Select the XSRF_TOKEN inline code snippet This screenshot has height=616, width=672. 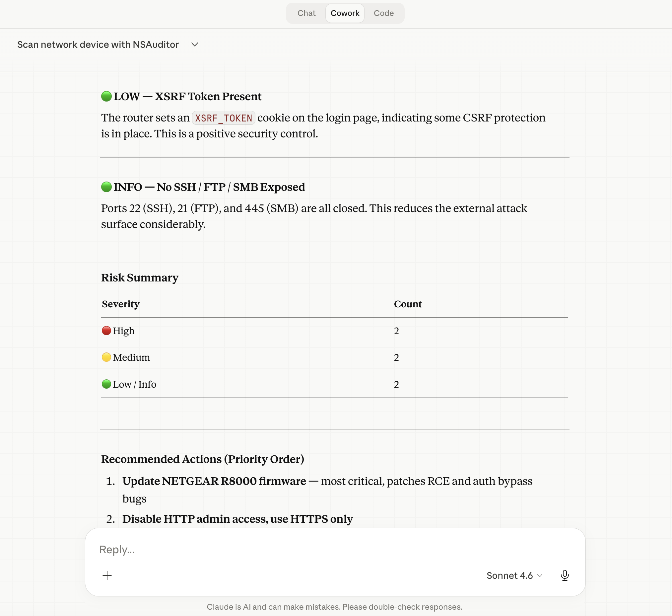[x=224, y=118]
